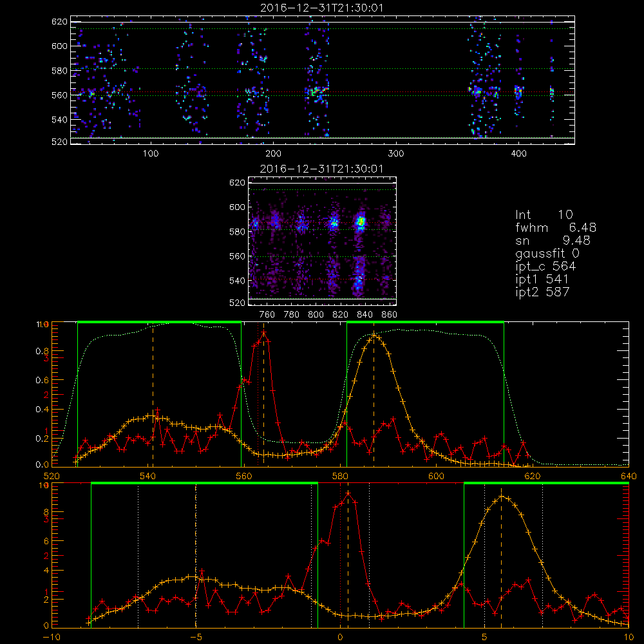Click the brightest spot near 840 in the small image

361,222
